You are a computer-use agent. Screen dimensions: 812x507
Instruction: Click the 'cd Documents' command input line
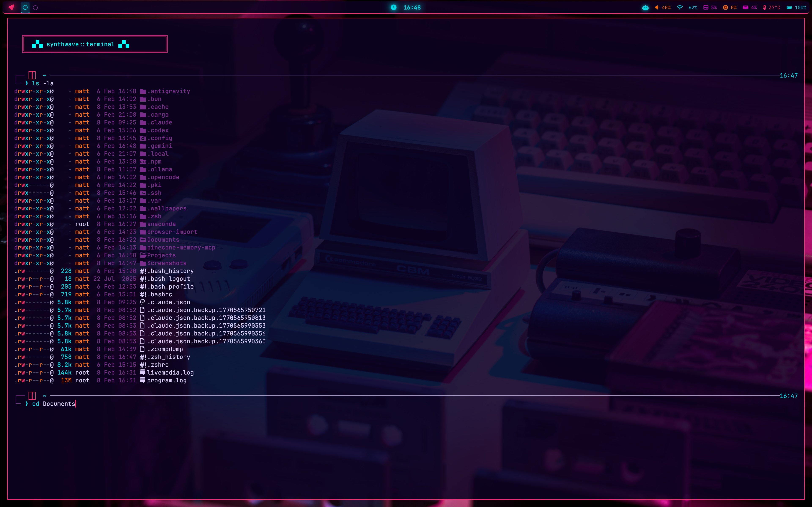54,404
